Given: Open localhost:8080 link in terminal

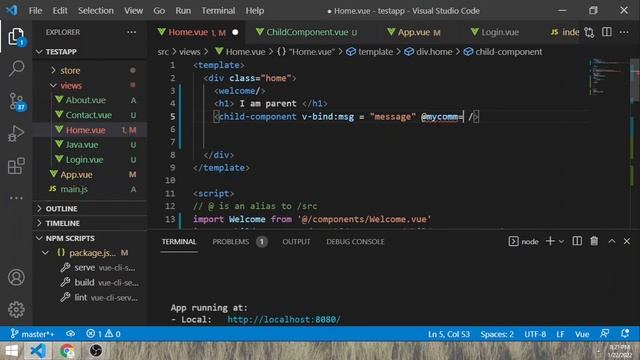Looking at the screenshot, I should point(284,319).
